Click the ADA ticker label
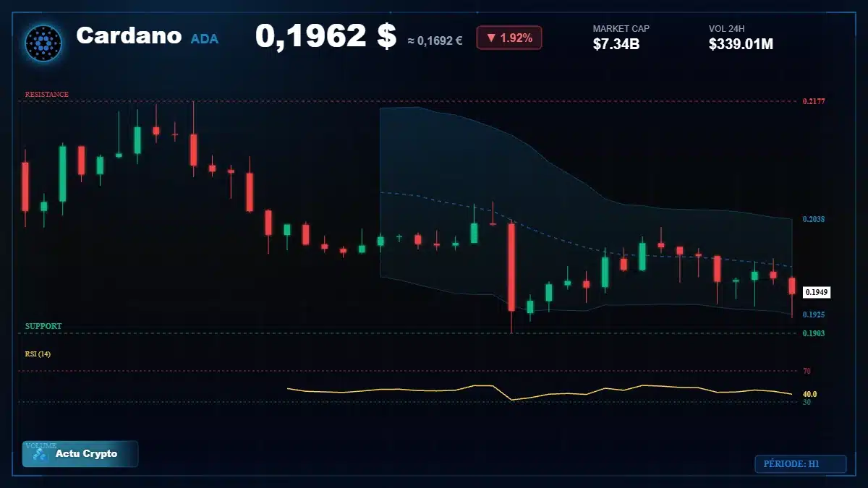This screenshot has height=488, width=868. click(205, 39)
